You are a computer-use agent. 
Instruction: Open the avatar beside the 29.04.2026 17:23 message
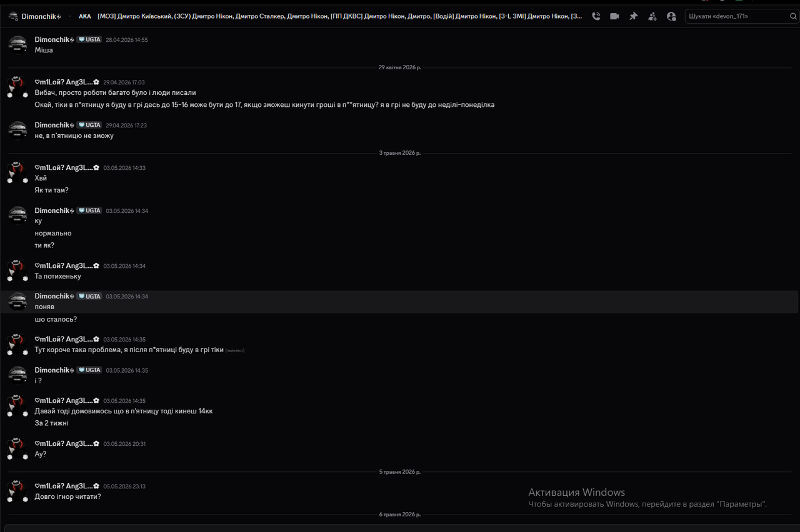coord(17,130)
